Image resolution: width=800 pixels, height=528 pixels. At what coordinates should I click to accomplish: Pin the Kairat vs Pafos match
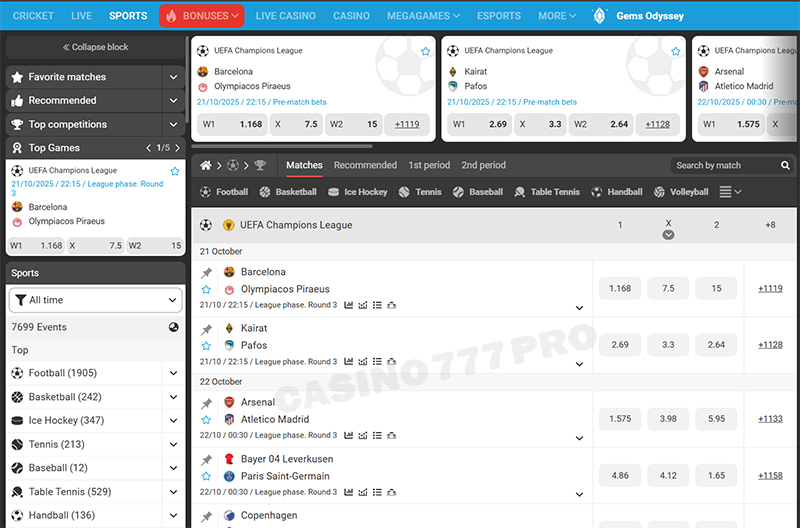206,329
